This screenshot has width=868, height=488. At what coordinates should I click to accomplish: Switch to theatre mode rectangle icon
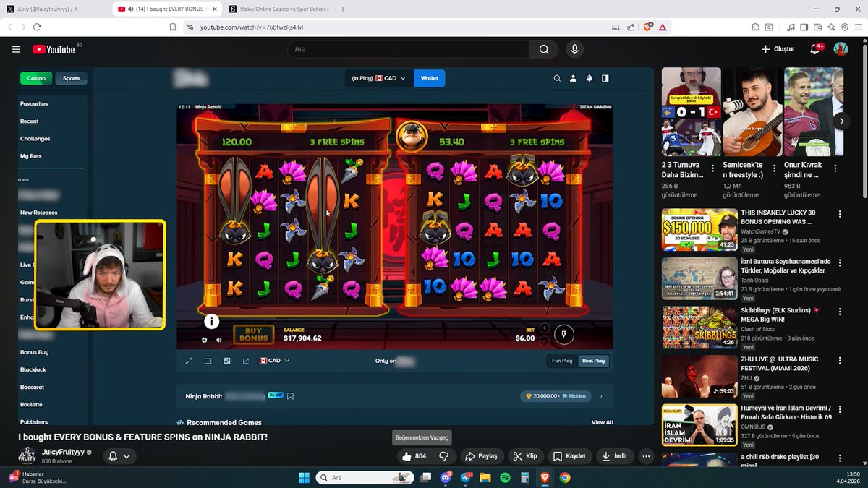pyautogui.click(x=208, y=361)
